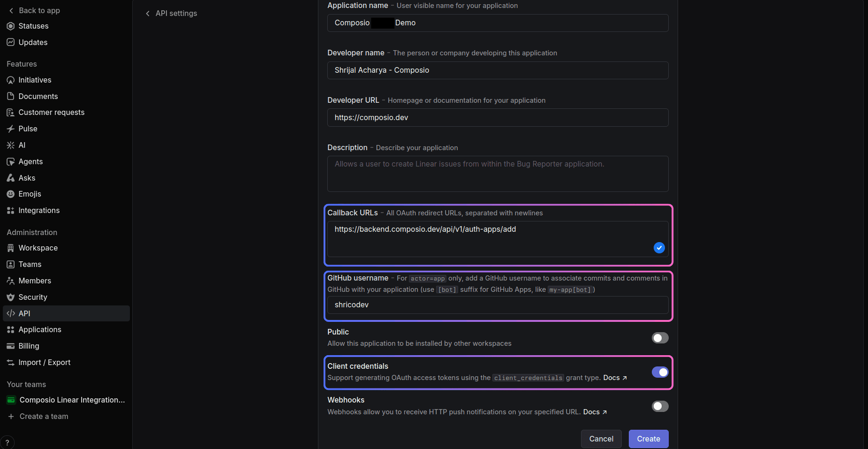
Task: Click Create a team link
Action: [44, 416]
